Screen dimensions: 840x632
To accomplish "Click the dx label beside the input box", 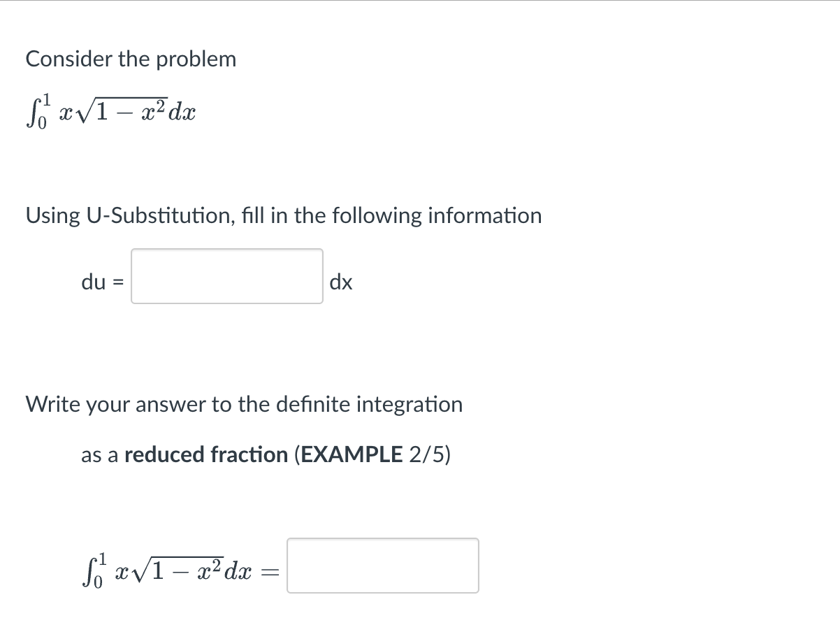I will point(342,282).
